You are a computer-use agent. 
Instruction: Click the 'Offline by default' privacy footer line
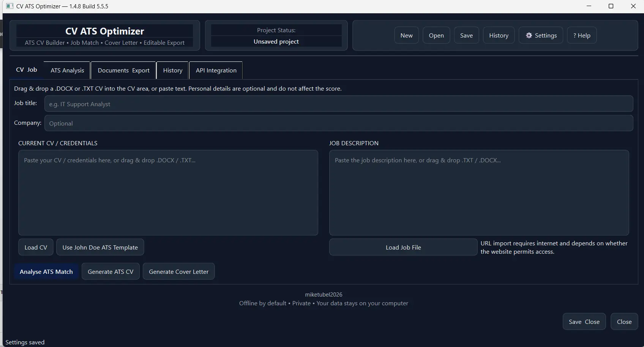point(324,303)
